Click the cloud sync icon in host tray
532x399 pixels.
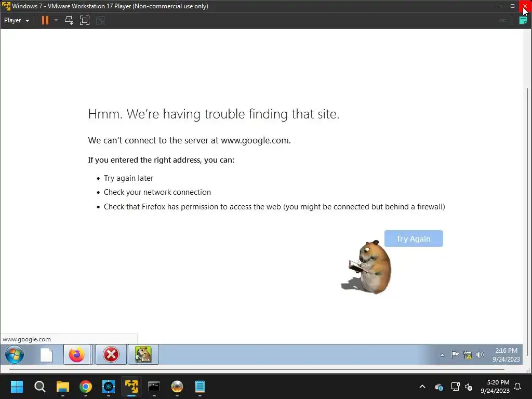438,387
